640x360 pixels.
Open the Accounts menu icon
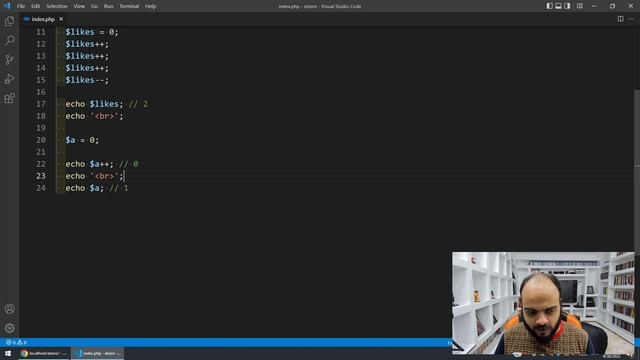(9, 309)
